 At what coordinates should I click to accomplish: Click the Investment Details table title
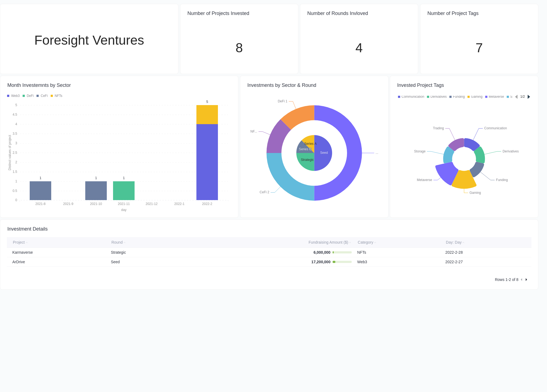[28, 229]
